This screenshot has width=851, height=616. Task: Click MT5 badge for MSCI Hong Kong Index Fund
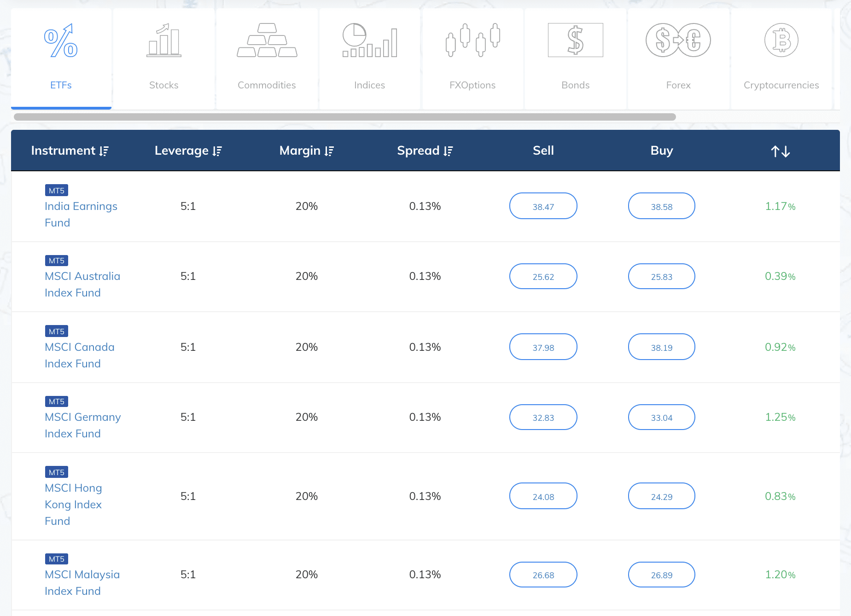coord(57,472)
